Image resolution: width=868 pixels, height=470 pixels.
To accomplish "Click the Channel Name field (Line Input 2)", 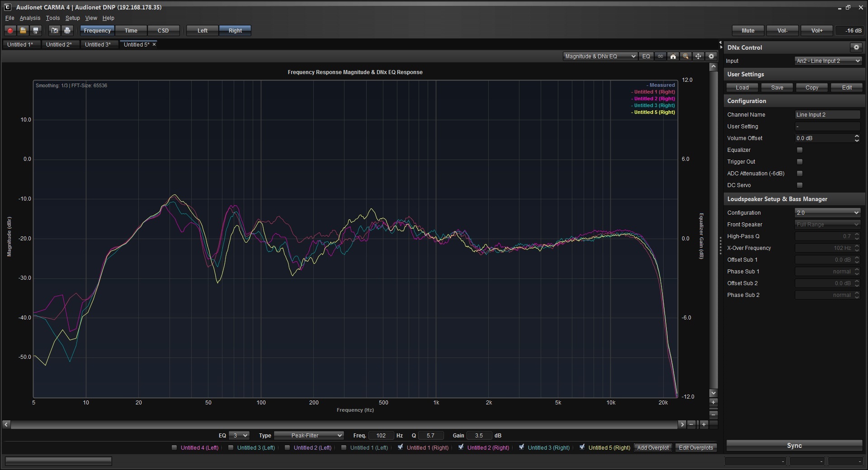I will coord(827,115).
